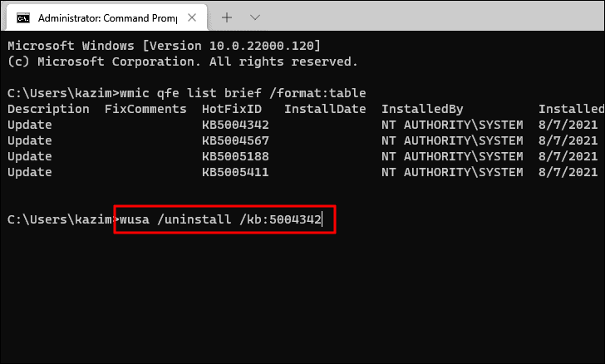Click the HotFixID column header
The height and width of the screenshot is (364, 605).
pyautogui.click(x=232, y=109)
